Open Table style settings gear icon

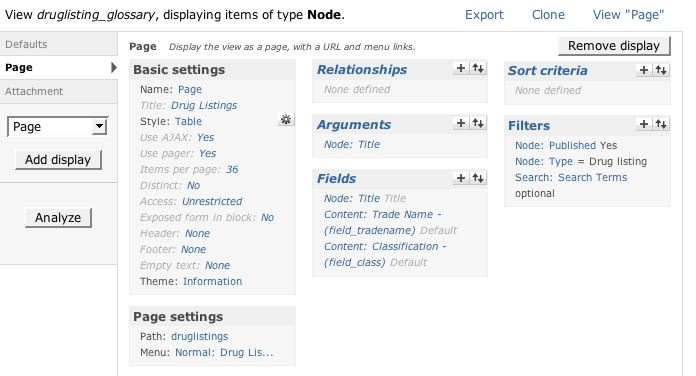point(286,119)
